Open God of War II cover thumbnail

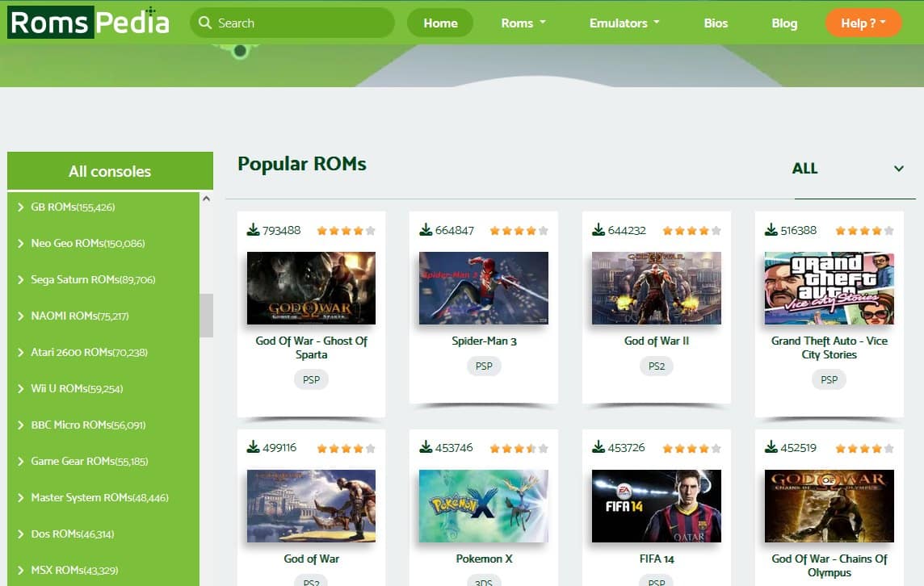pyautogui.click(x=657, y=288)
